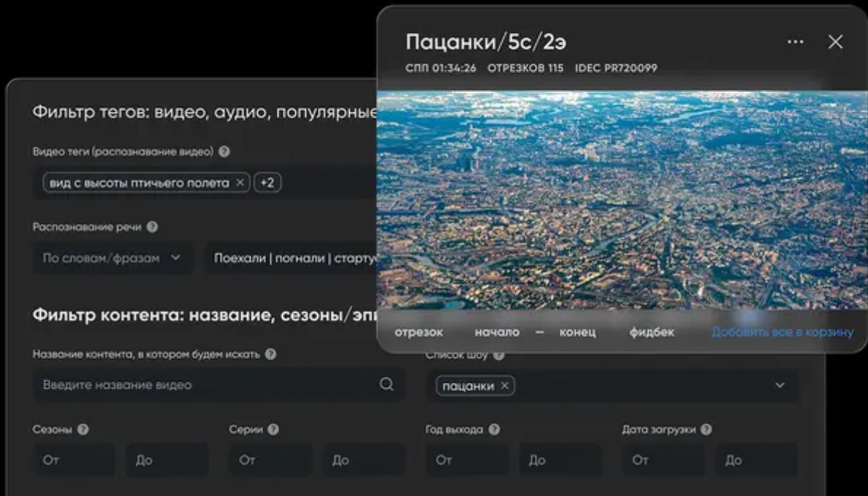Click 'Добавить все в корзину' link

(783, 332)
